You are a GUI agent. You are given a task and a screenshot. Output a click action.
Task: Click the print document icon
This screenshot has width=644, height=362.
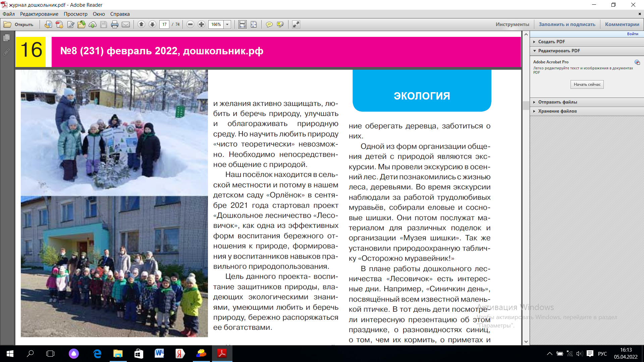point(115,24)
